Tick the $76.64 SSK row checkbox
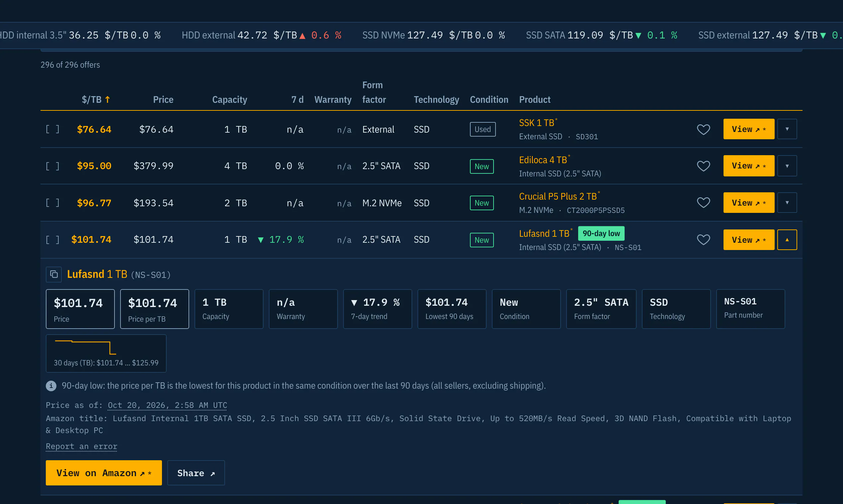The image size is (843, 504). 53,129
